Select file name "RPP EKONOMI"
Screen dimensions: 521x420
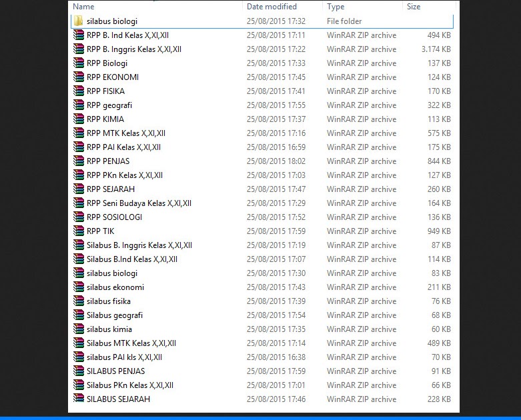pos(113,77)
